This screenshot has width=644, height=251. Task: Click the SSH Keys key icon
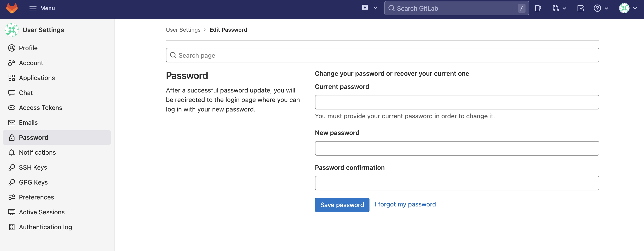pos(12,168)
